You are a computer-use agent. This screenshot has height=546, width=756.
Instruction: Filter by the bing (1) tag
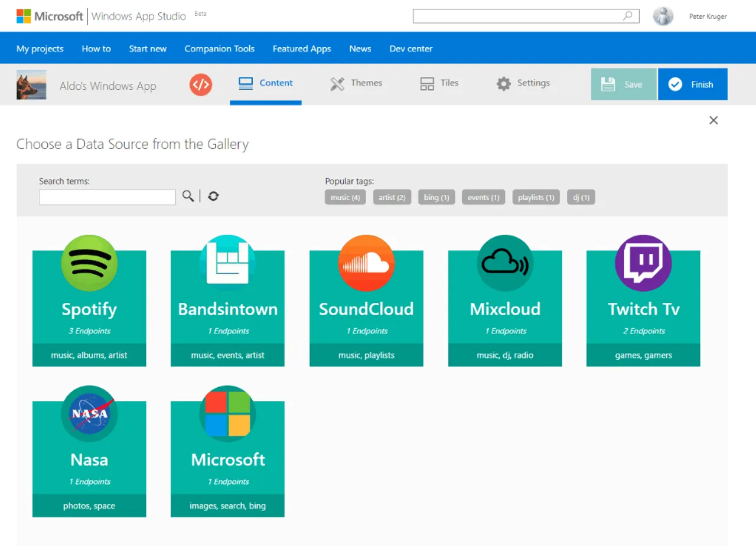[x=436, y=197]
